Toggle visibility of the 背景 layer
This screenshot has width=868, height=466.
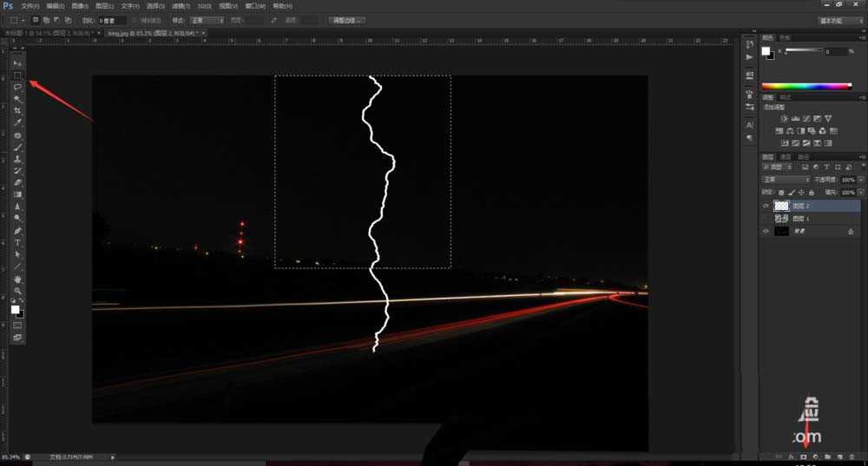tap(766, 232)
